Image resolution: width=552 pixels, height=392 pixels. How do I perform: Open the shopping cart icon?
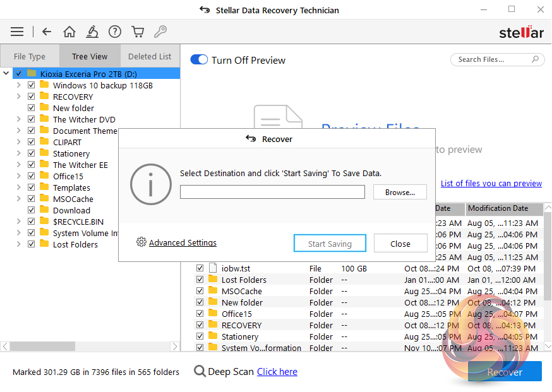138,32
